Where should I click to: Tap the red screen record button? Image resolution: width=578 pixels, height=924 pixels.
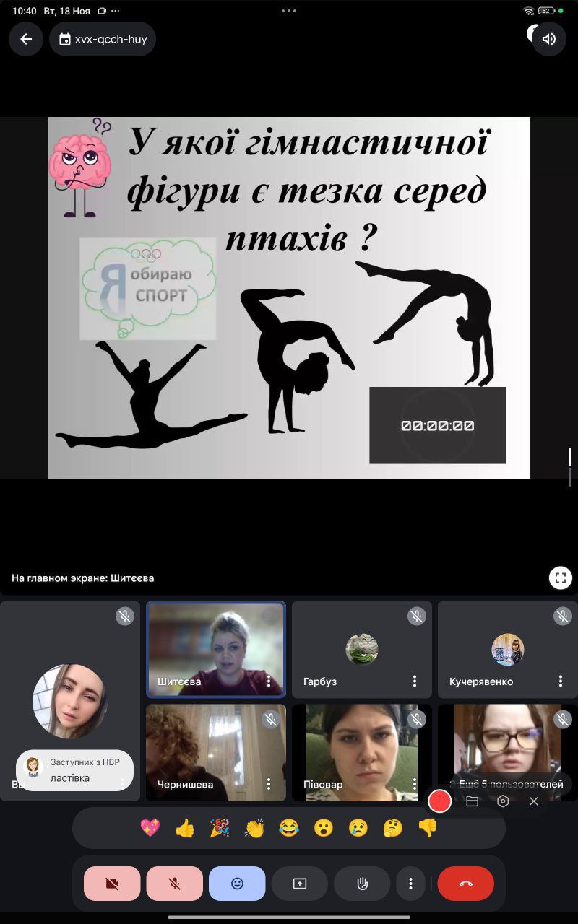pyautogui.click(x=439, y=801)
